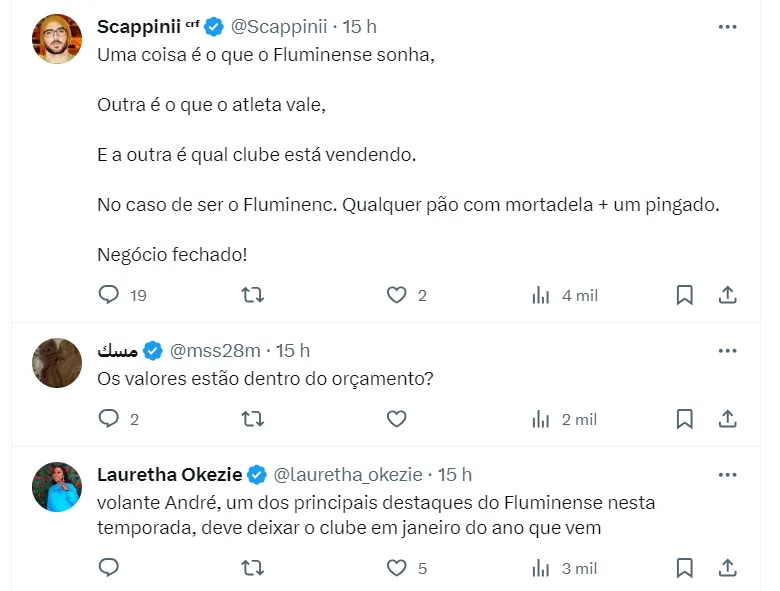Click Scappinii's profile avatar

click(x=57, y=39)
